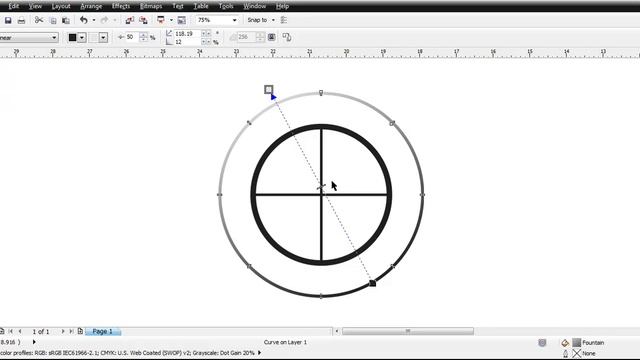Go to the next page
640x360 pixels.
tap(63, 331)
